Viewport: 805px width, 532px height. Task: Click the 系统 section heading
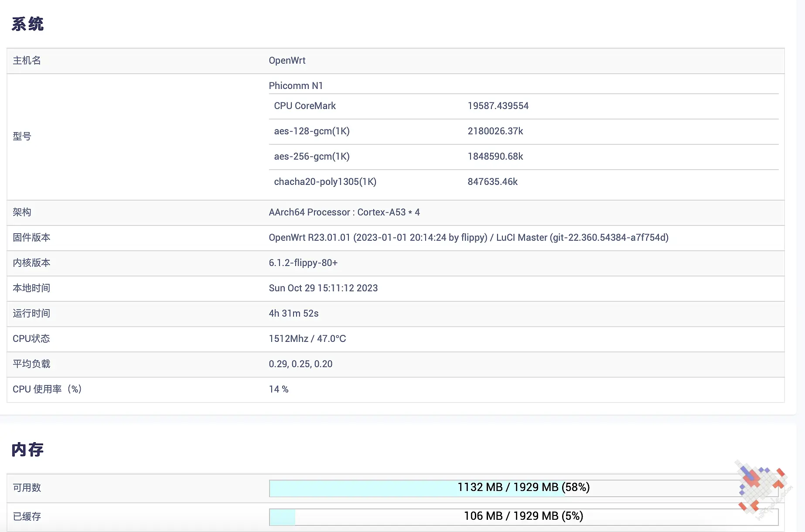coord(27,24)
